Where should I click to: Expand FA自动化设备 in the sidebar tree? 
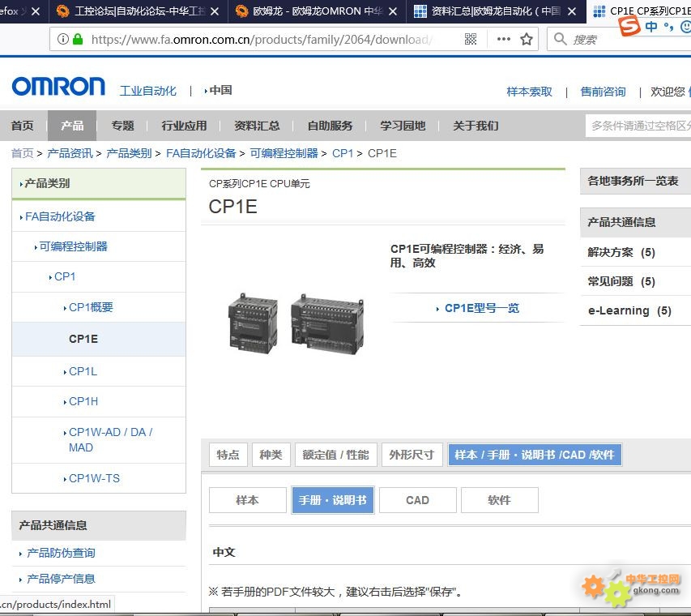pyautogui.click(x=60, y=216)
